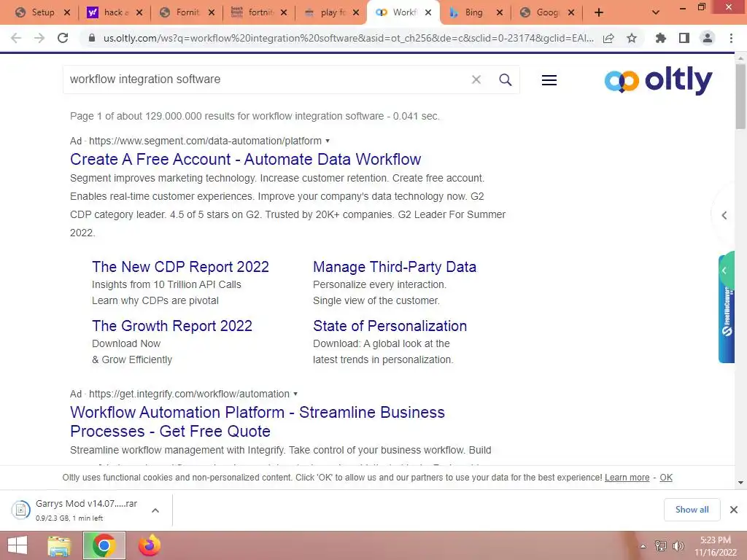The width and height of the screenshot is (747, 560).
Task: Bookmark this page with the star icon
Action: pyautogui.click(x=632, y=38)
